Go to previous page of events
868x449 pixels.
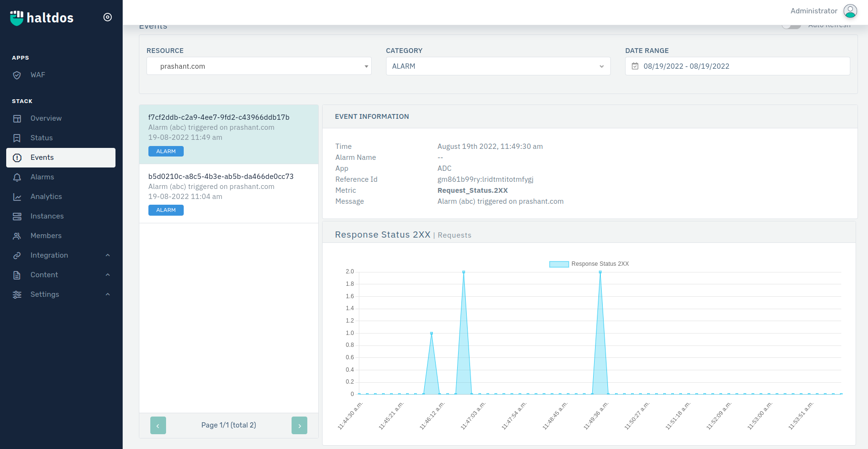[158, 425]
